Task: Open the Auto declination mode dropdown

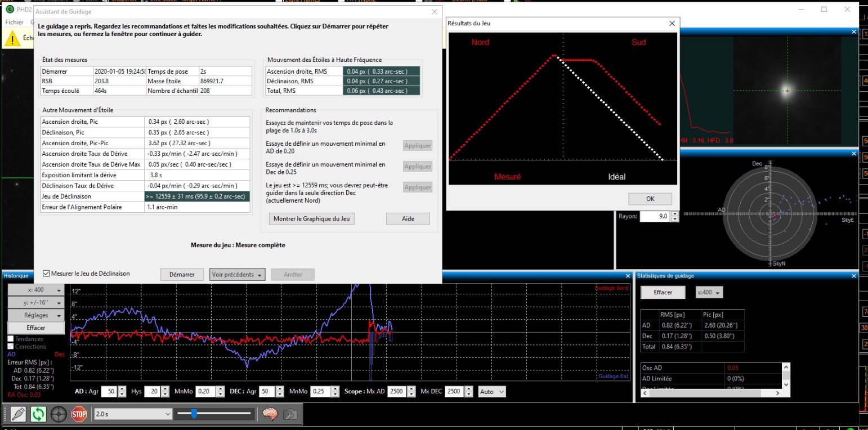Action: pyautogui.click(x=491, y=391)
